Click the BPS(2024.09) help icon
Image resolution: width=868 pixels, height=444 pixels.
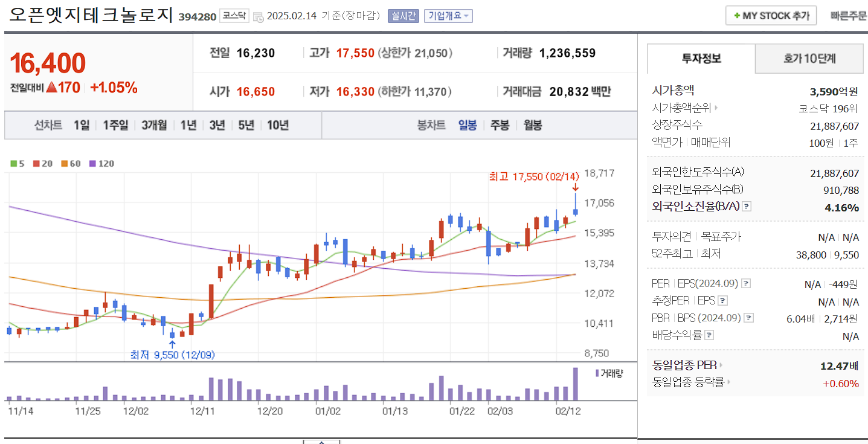(748, 317)
